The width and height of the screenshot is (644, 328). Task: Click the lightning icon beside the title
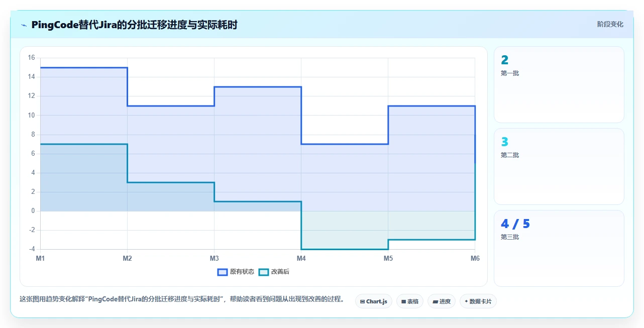pyautogui.click(x=24, y=25)
